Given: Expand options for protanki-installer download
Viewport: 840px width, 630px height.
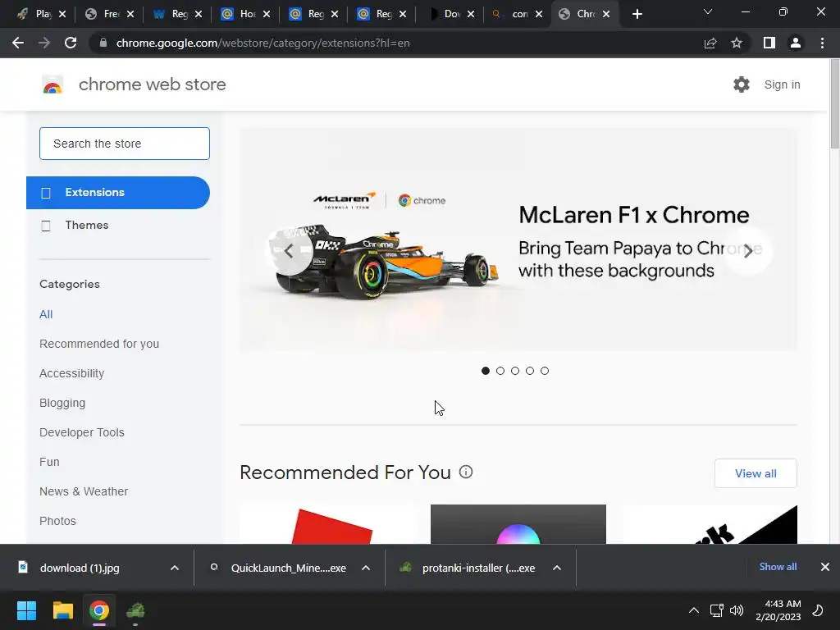Looking at the screenshot, I should (x=557, y=568).
